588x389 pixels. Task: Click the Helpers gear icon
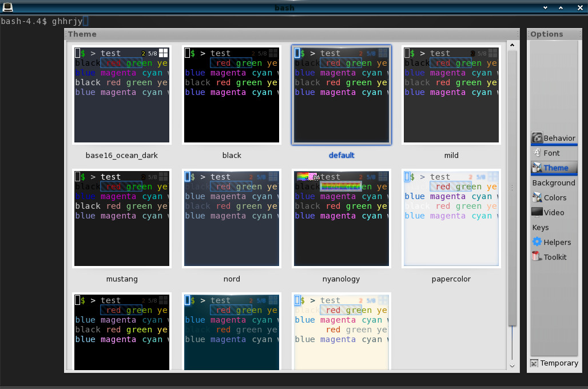[x=537, y=241]
